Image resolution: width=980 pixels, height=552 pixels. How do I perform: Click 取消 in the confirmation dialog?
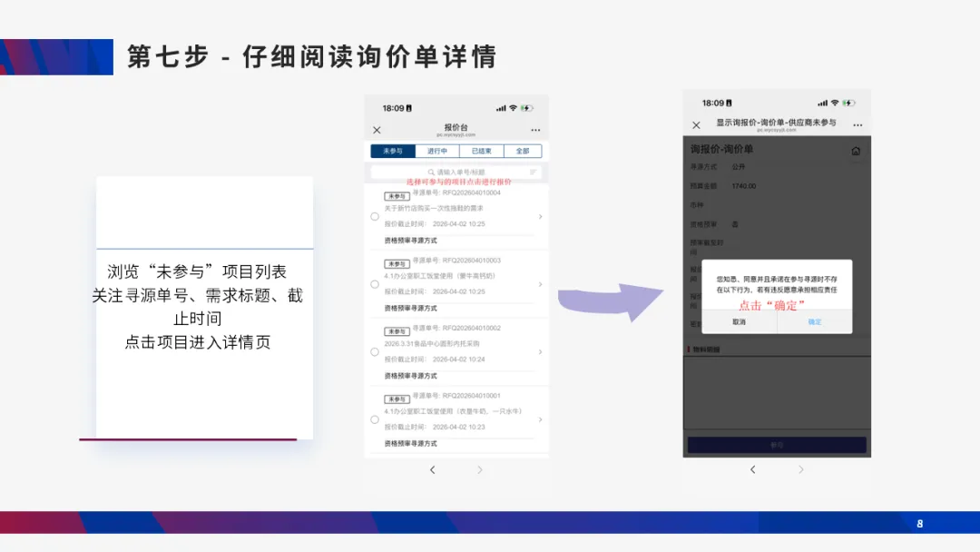pos(740,322)
